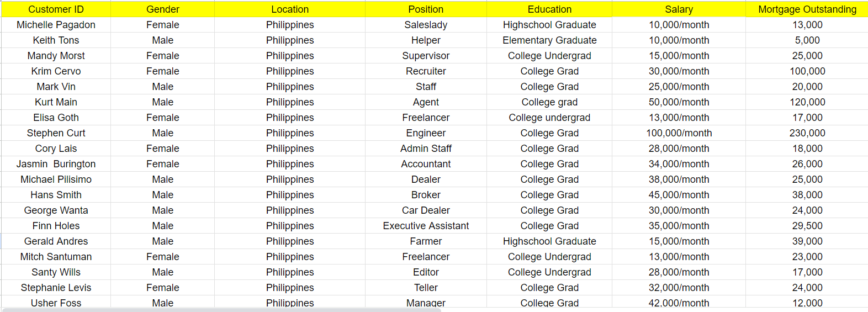Click the Executive Assistant position cell
Viewport: 868px width, 312px height.
click(x=426, y=226)
